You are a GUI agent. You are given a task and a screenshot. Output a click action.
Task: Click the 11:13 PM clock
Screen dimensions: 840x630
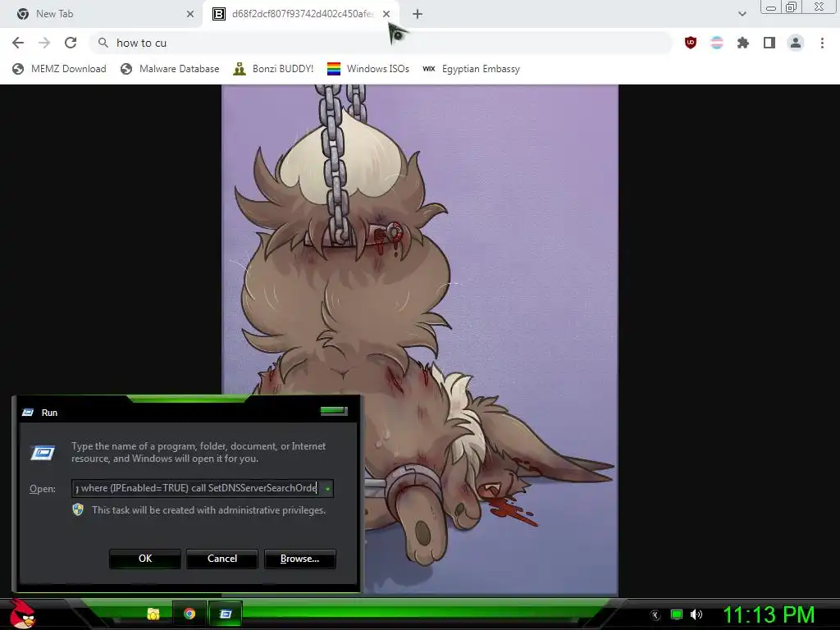click(x=769, y=614)
